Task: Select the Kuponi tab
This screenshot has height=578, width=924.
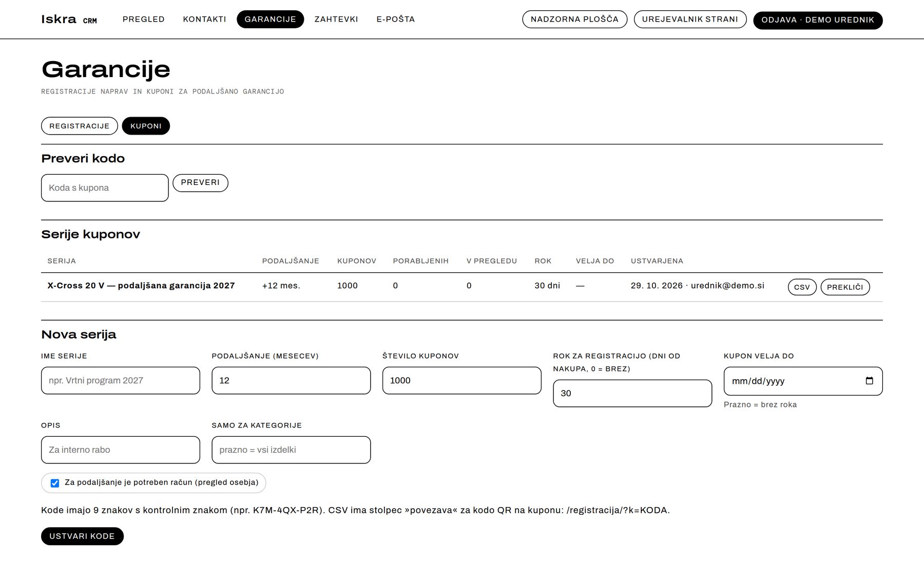Action: tap(146, 126)
